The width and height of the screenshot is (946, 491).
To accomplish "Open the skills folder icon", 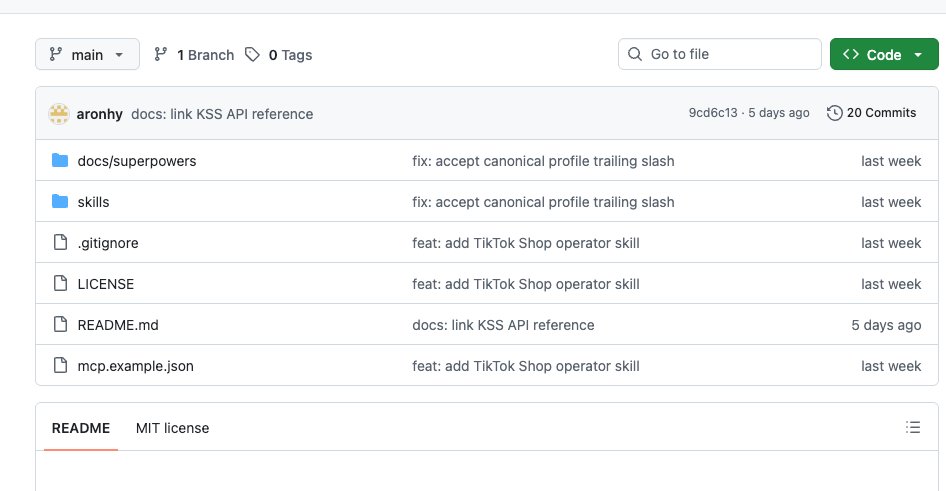I will point(60,201).
